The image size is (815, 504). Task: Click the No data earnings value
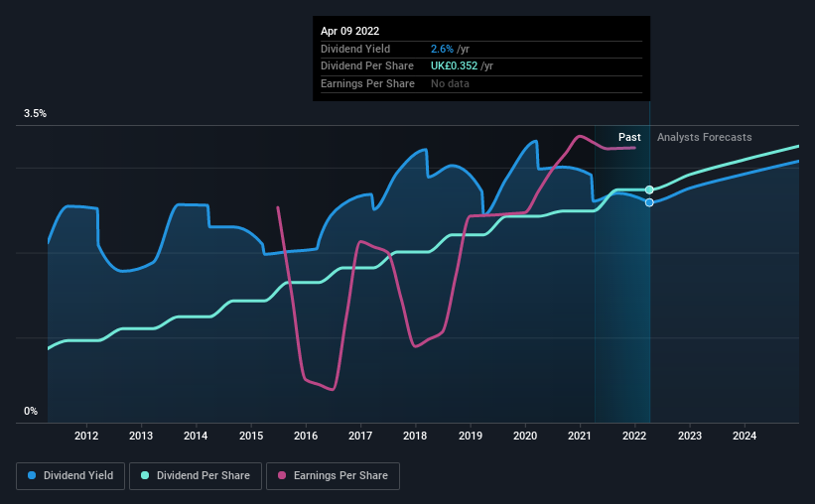450,83
